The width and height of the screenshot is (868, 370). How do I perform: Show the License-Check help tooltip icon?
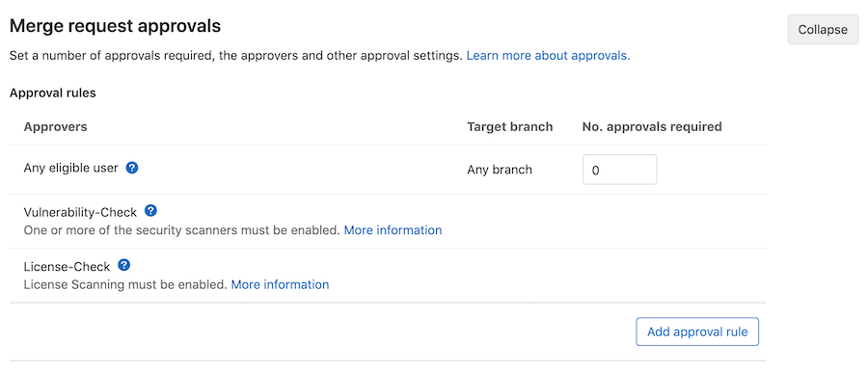point(124,266)
